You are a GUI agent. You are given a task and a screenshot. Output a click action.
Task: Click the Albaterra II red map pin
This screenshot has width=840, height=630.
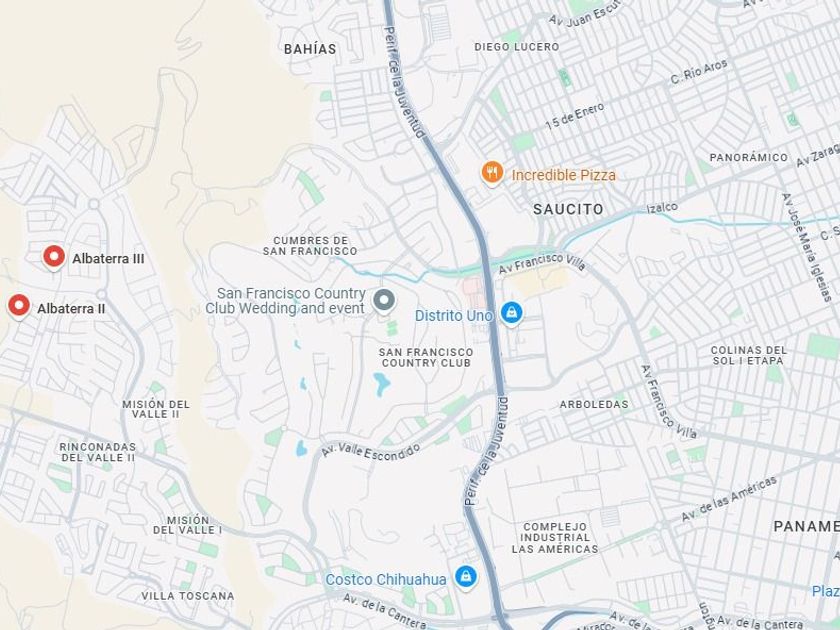19,306
